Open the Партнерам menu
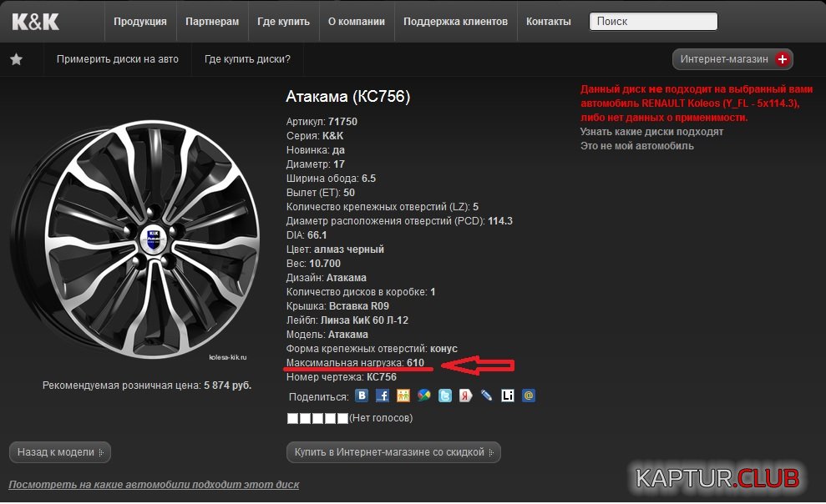The image size is (826, 504). point(212,22)
